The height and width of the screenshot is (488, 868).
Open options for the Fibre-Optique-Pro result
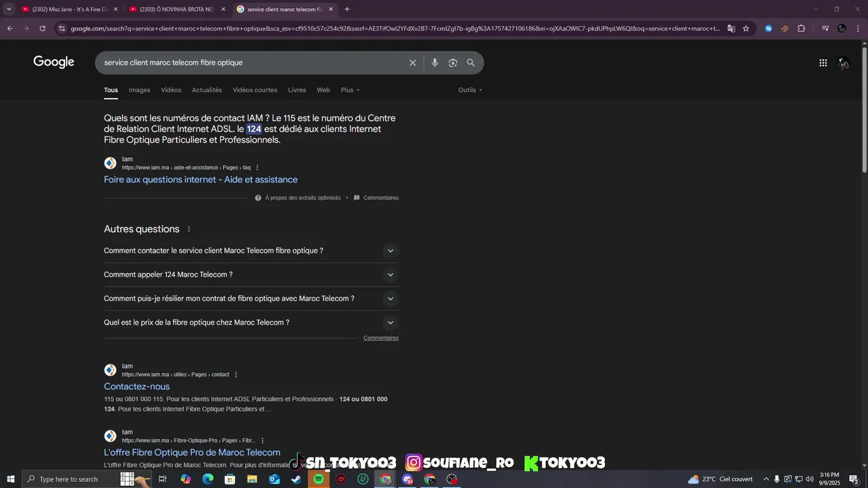pyautogui.click(x=262, y=441)
